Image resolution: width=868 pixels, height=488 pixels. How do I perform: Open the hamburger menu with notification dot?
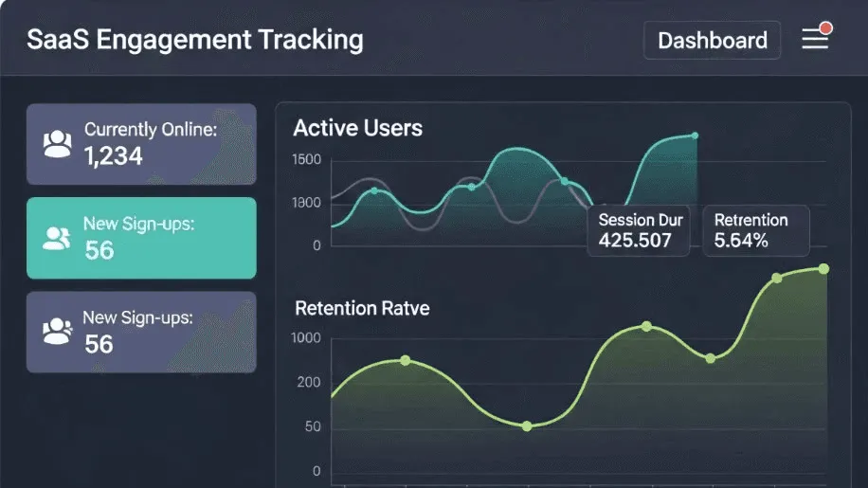(x=816, y=38)
